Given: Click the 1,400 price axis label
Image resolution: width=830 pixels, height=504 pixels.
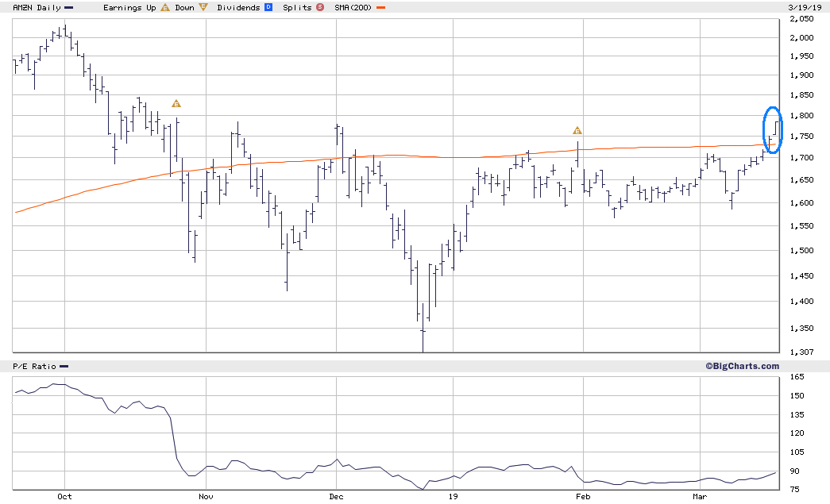Looking at the screenshot, I should tap(801, 302).
